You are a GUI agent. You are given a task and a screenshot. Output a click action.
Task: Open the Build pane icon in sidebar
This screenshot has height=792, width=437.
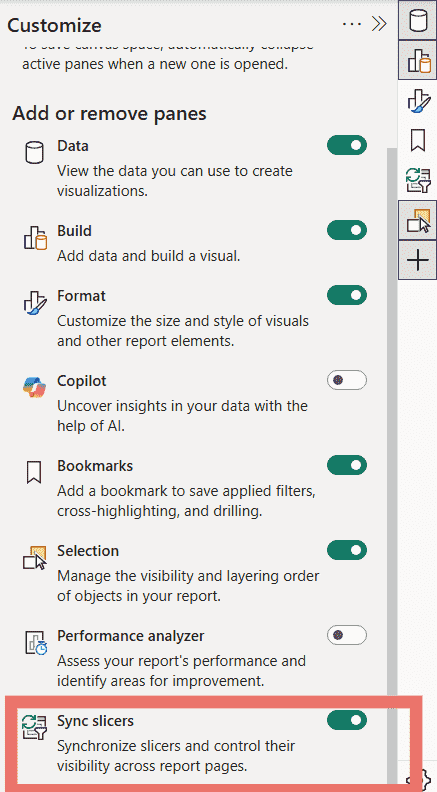(x=418, y=60)
